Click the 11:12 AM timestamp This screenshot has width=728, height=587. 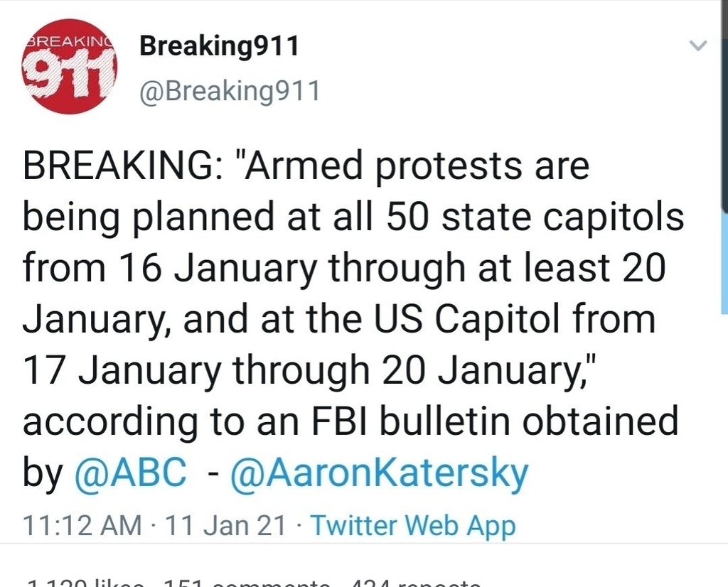(x=82, y=526)
